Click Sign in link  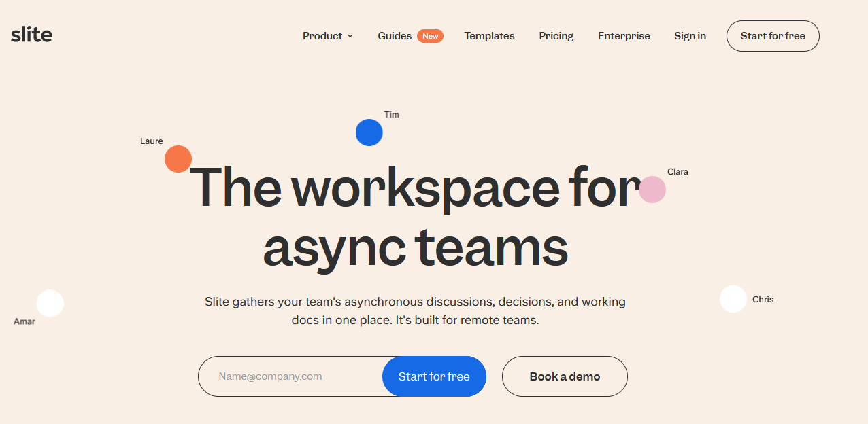coord(690,36)
